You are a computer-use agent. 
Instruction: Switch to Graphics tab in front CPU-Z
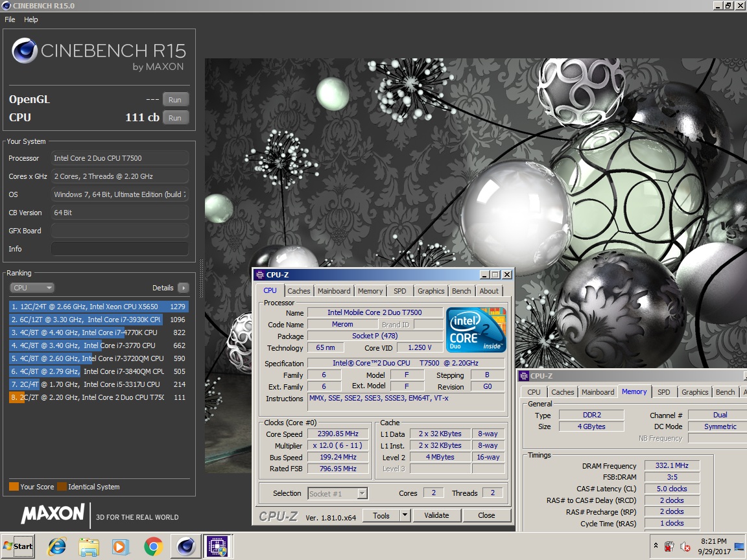pyautogui.click(x=431, y=291)
